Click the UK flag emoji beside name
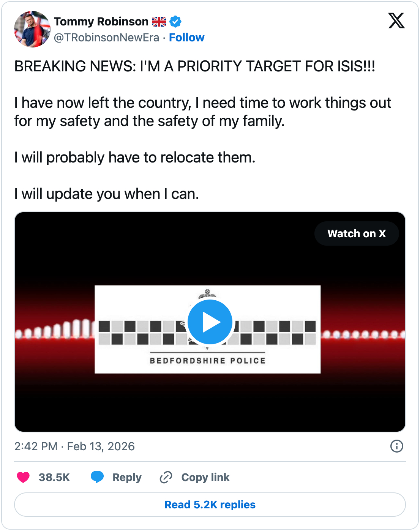Screen dimensions: 420x530 tap(159, 22)
